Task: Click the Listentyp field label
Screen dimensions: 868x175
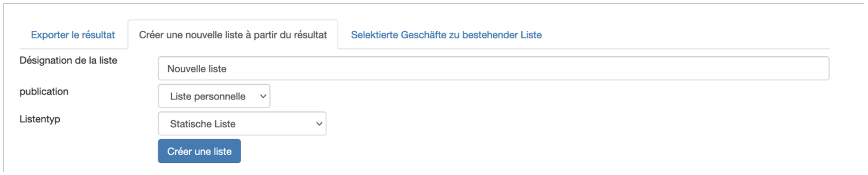Action: pos(40,119)
